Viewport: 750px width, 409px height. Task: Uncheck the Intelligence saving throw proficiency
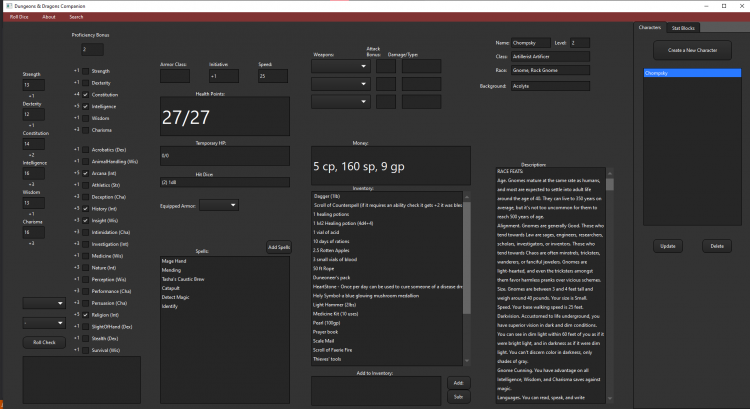[x=86, y=106]
